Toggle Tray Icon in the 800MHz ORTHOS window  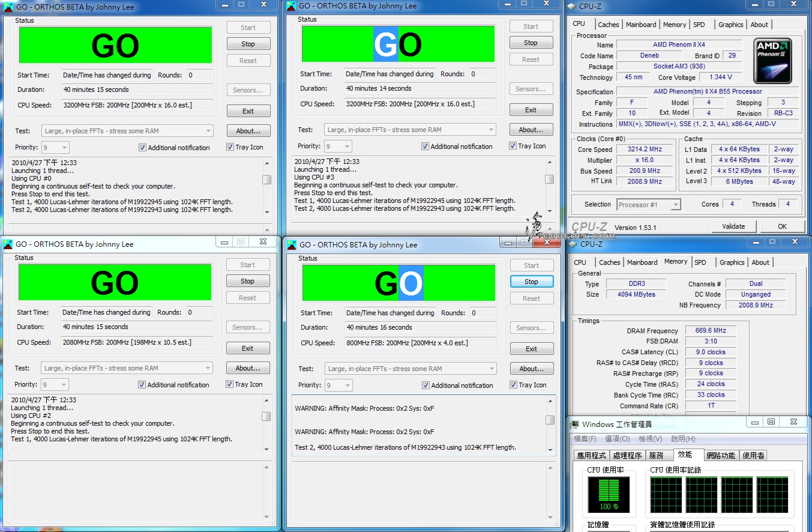pyautogui.click(x=513, y=385)
